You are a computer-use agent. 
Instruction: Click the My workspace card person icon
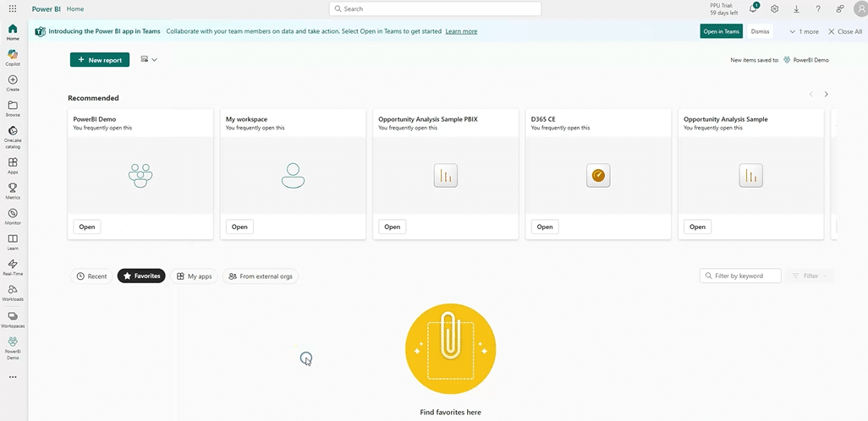293,175
